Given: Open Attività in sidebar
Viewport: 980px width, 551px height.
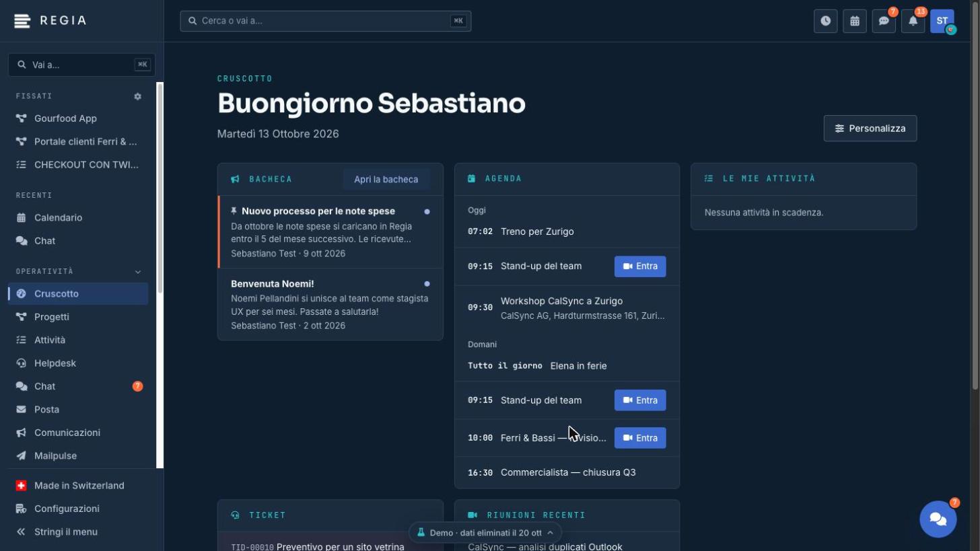Looking at the screenshot, I should 78,340.
